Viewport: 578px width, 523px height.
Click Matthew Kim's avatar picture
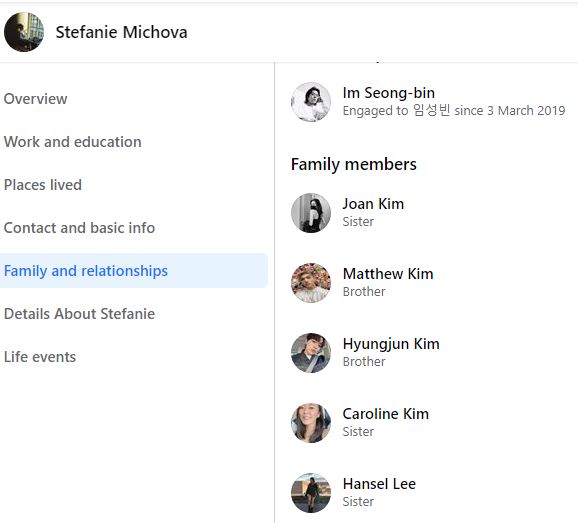311,283
